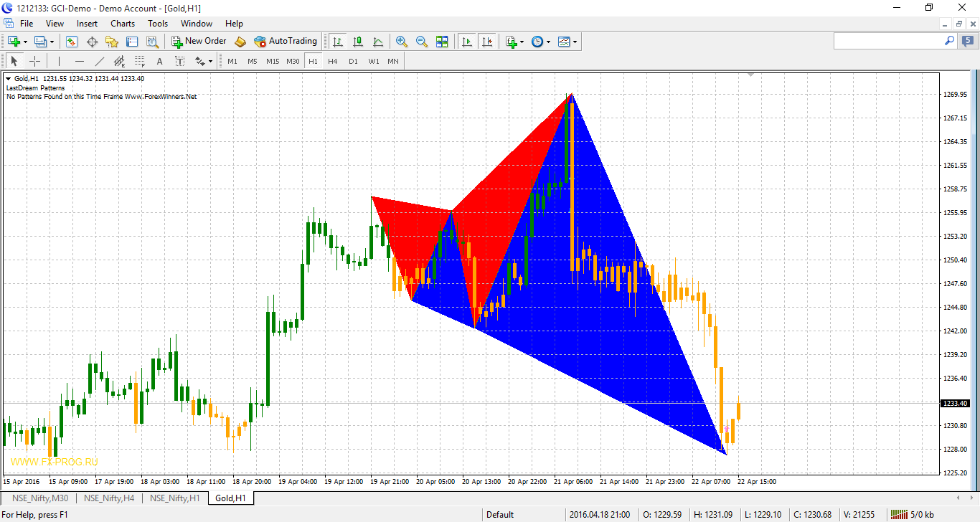Open the Strategy Tester panel
The height and width of the screenshot is (522, 980).
[153, 41]
